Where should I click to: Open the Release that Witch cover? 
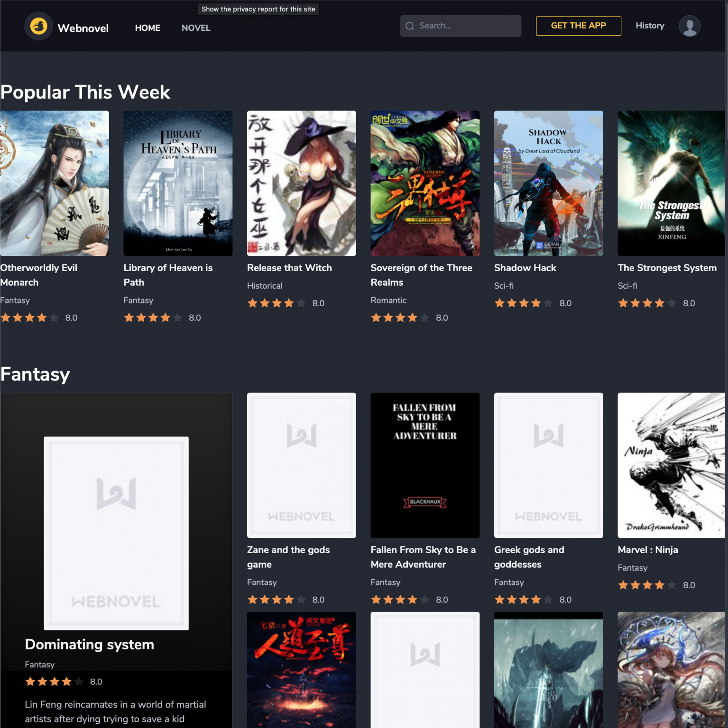click(301, 183)
